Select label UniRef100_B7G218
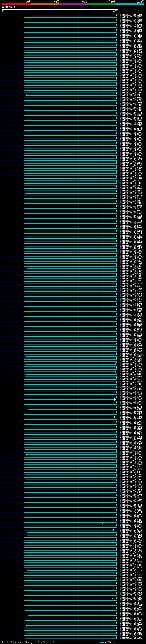The width and height of the screenshot is (146, 644). [131, 517]
